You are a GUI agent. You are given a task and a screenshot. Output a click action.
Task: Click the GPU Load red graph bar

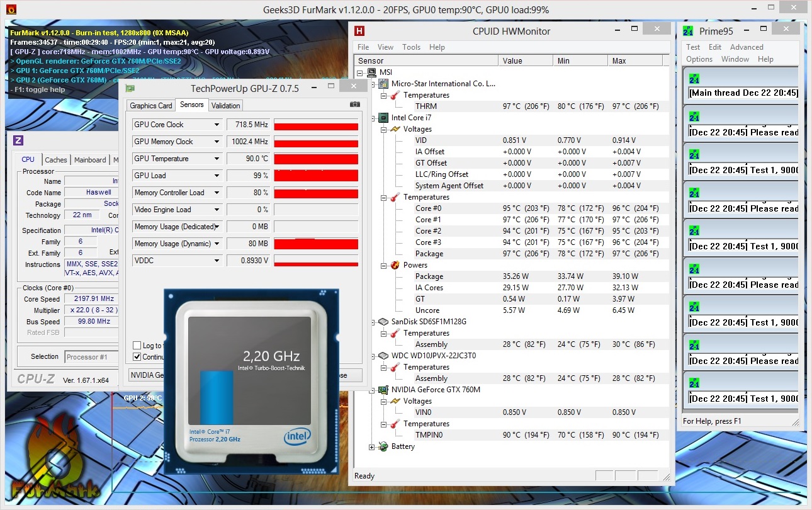coord(316,176)
